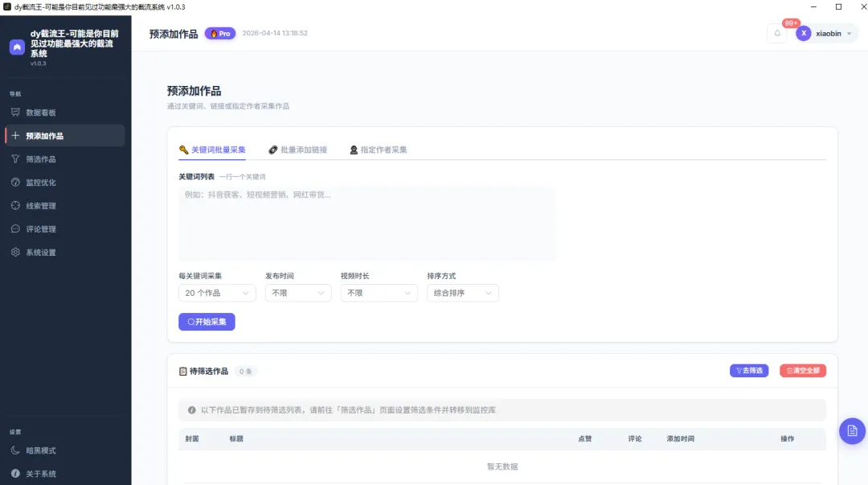Open the 排序方式 综合排序 dropdown
Viewport: 868px width, 485px height.
pyautogui.click(x=463, y=293)
